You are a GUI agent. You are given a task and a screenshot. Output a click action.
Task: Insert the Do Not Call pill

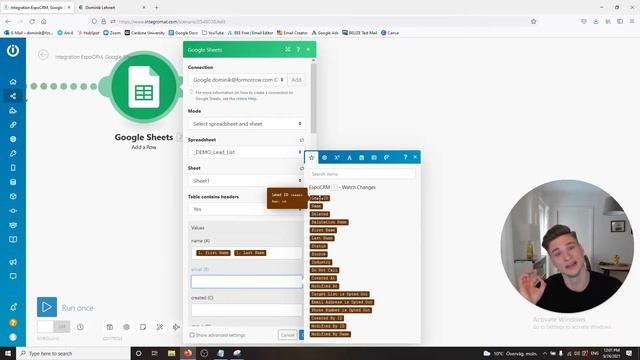(324, 270)
